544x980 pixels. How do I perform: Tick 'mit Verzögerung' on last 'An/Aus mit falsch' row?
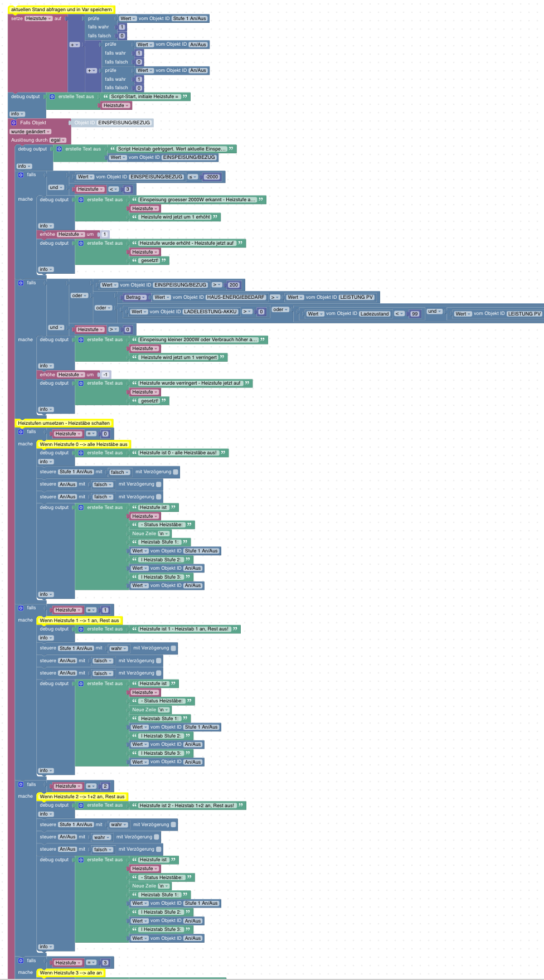click(x=159, y=850)
